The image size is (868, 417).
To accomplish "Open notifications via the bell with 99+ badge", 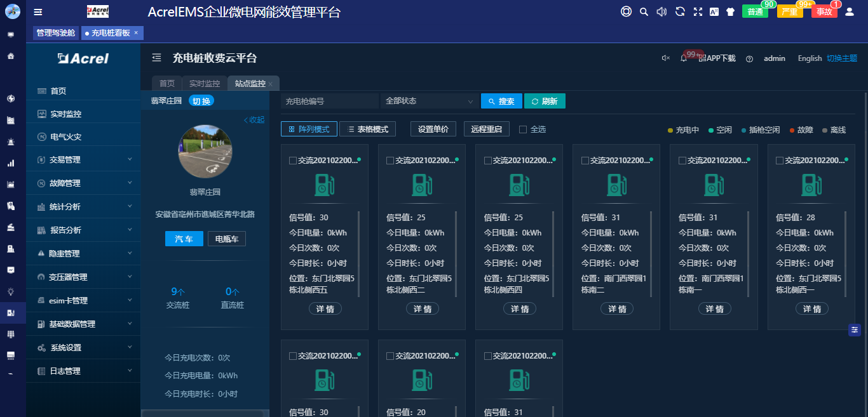I will (684, 59).
